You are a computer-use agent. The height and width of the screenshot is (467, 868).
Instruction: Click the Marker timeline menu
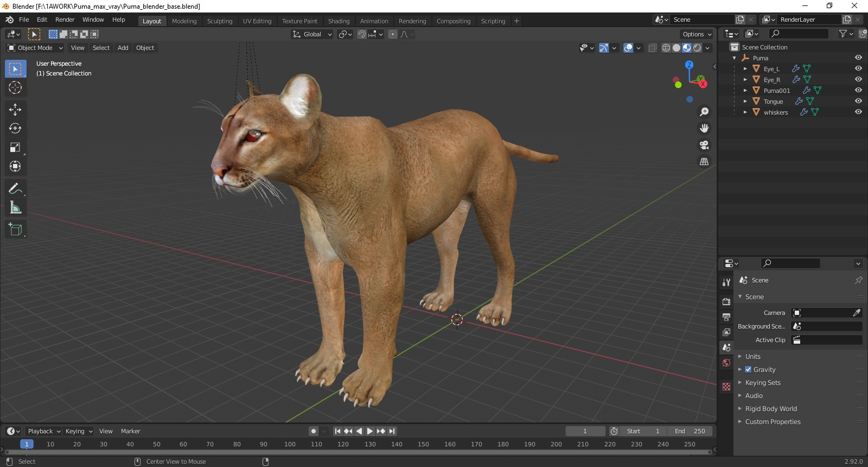click(130, 431)
